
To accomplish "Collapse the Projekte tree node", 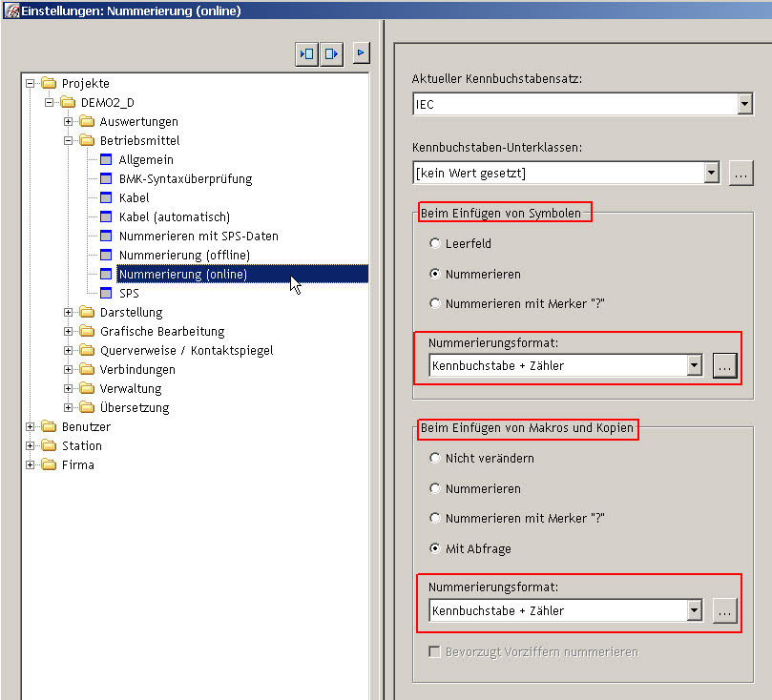I will tap(30, 83).
